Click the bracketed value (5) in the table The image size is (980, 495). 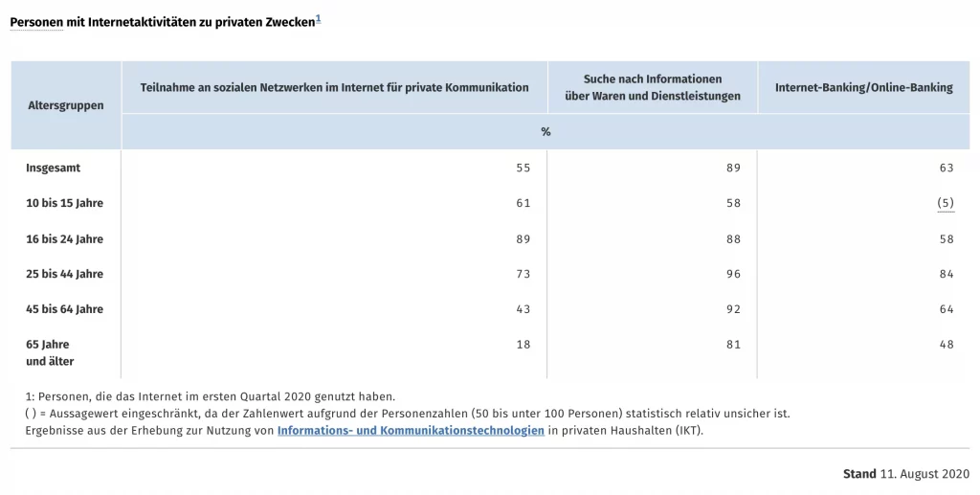coord(946,203)
